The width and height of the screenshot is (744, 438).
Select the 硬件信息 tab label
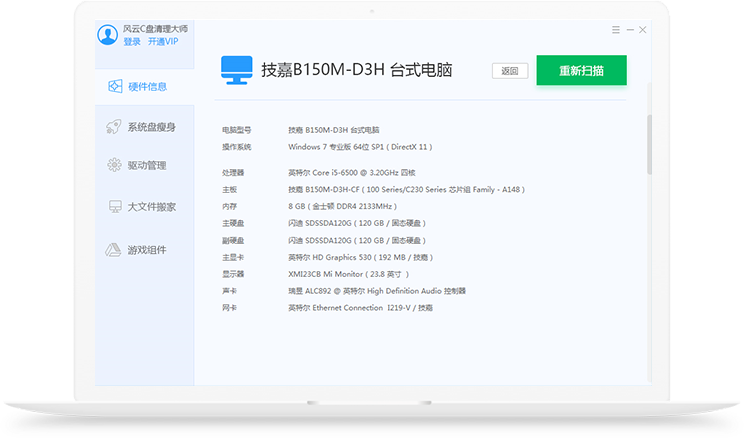point(148,87)
